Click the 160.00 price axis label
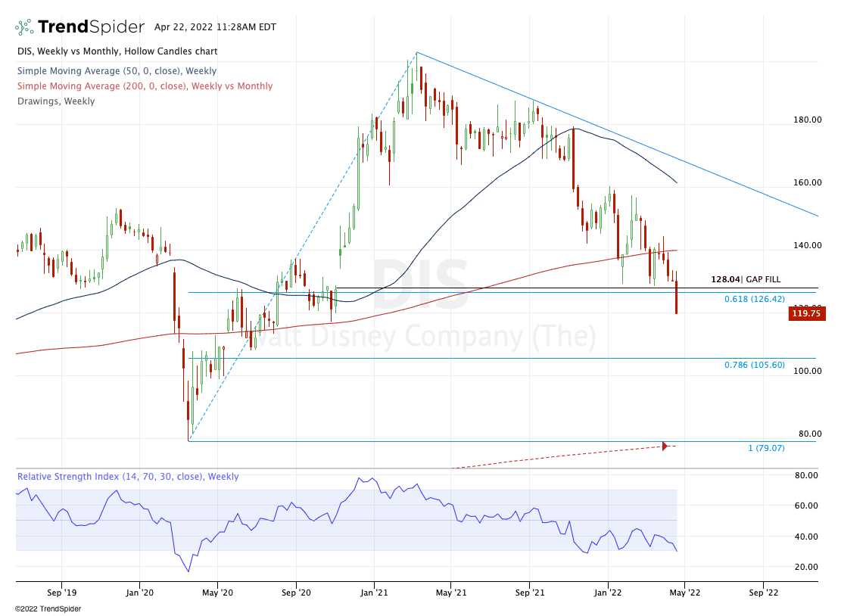Image resolution: width=841 pixels, height=616 pixels. pos(807,182)
